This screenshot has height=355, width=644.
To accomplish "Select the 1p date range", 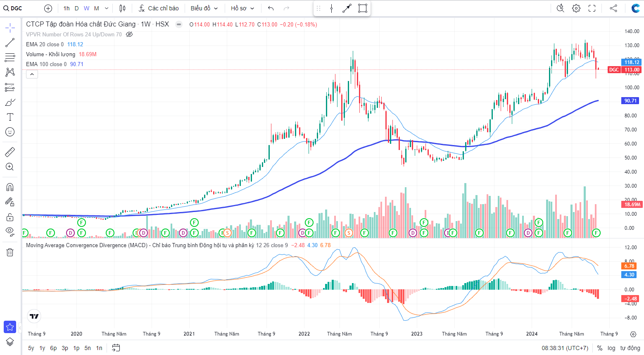I will (x=76, y=348).
